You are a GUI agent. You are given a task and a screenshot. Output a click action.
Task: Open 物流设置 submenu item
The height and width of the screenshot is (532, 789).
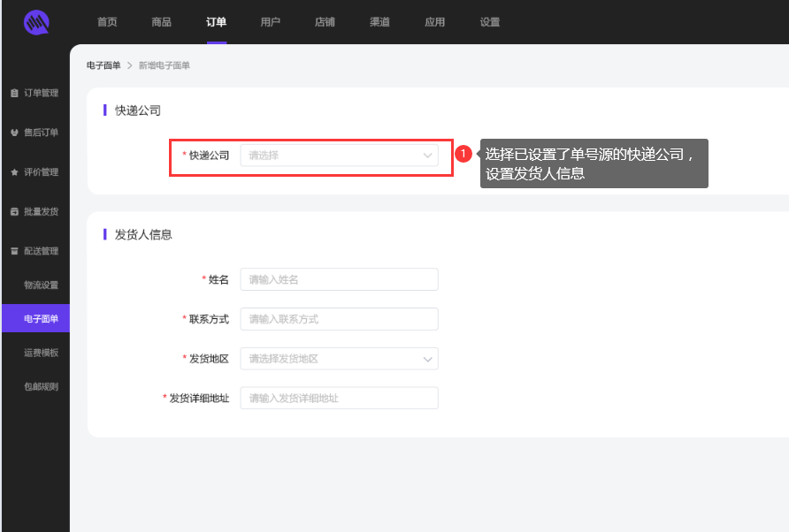42,285
